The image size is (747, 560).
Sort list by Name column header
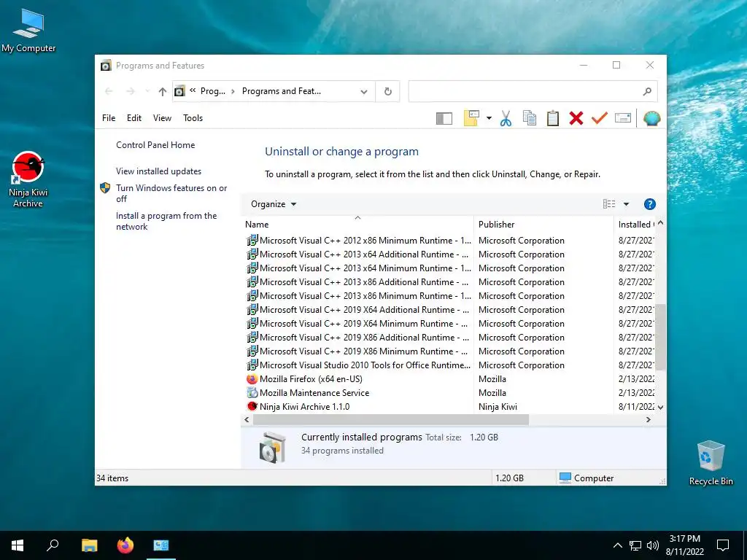coord(357,225)
